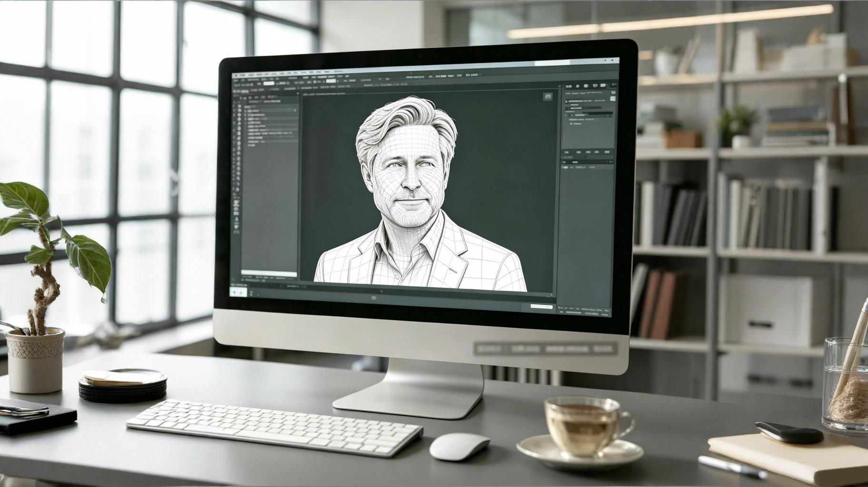Open the first menu next to the Apple logo

242,75
